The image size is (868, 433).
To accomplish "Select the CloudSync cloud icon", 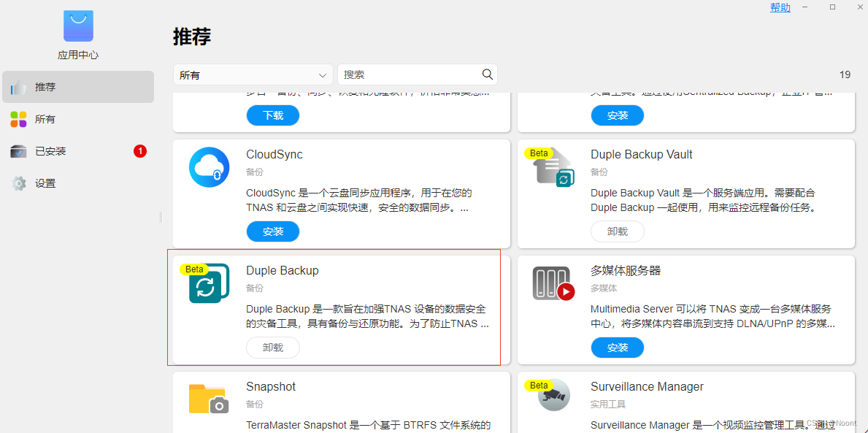I will point(209,167).
